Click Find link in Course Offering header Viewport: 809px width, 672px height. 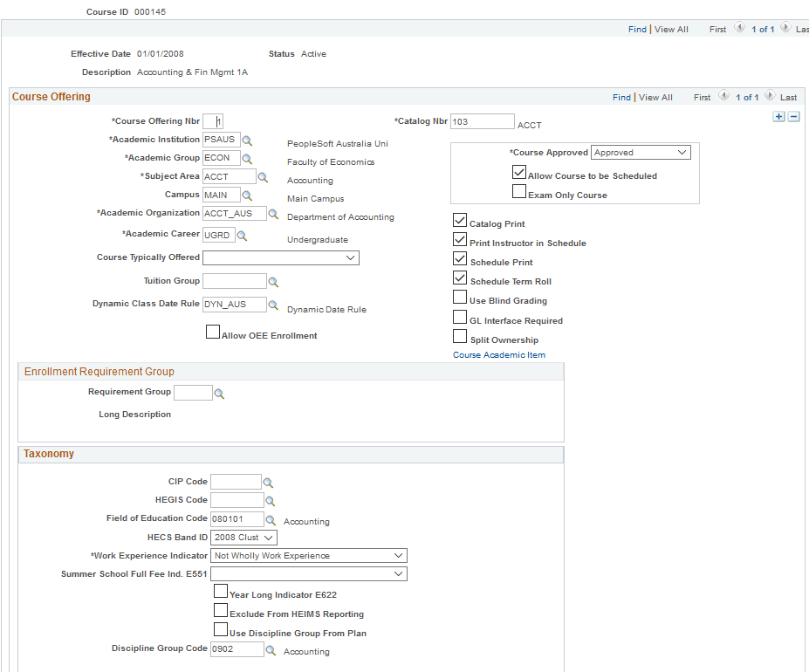coord(621,97)
